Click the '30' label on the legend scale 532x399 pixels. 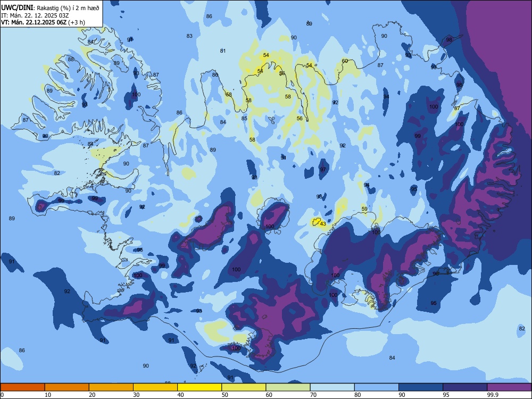pos(136,395)
